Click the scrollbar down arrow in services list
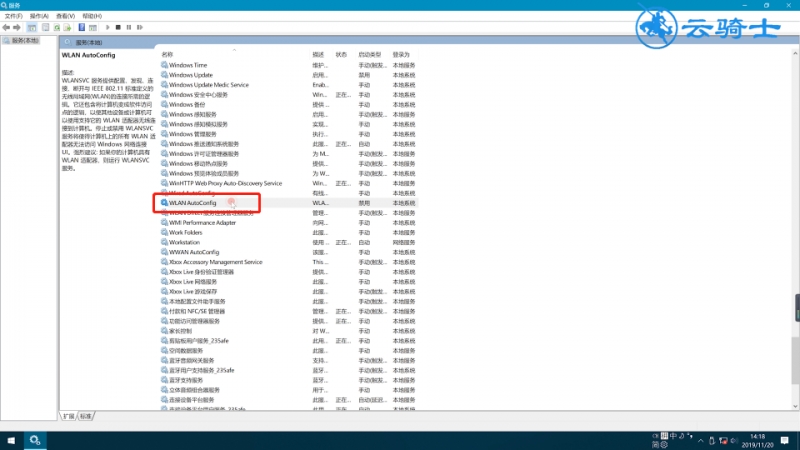The height and width of the screenshot is (450, 800). [x=795, y=407]
